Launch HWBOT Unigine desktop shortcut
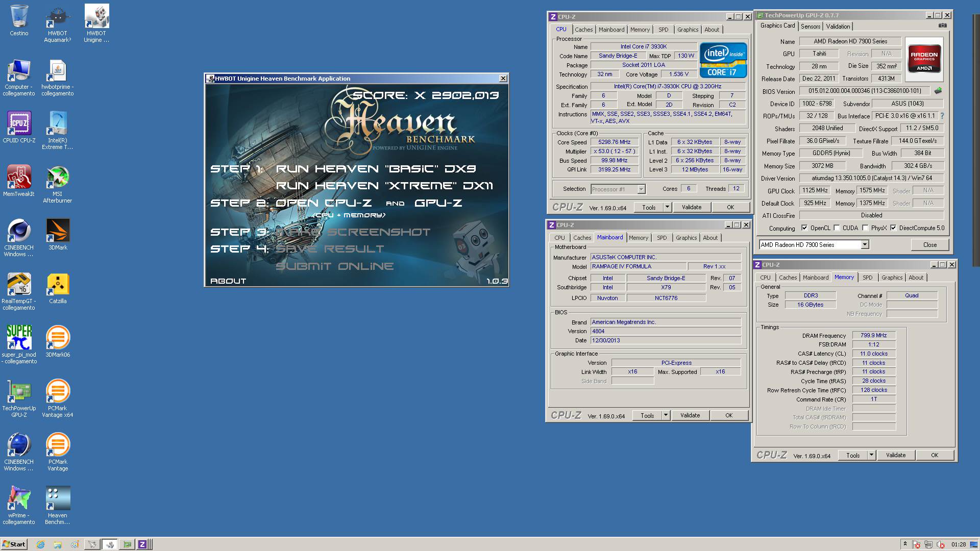This screenshot has height=551, width=980. (96, 23)
